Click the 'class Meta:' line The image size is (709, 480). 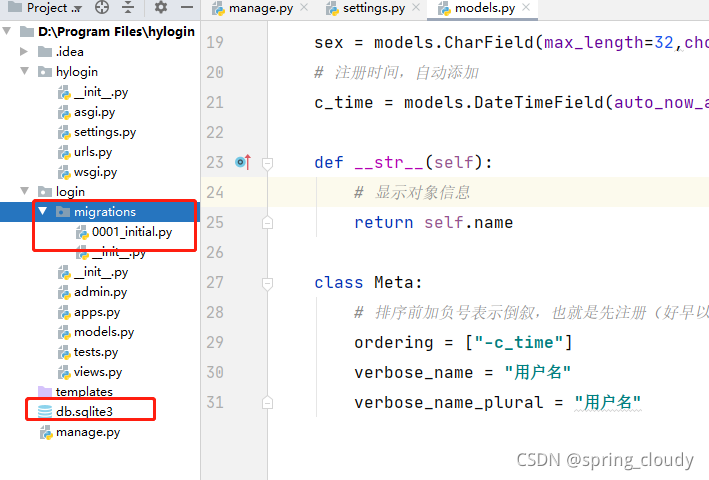[368, 282]
